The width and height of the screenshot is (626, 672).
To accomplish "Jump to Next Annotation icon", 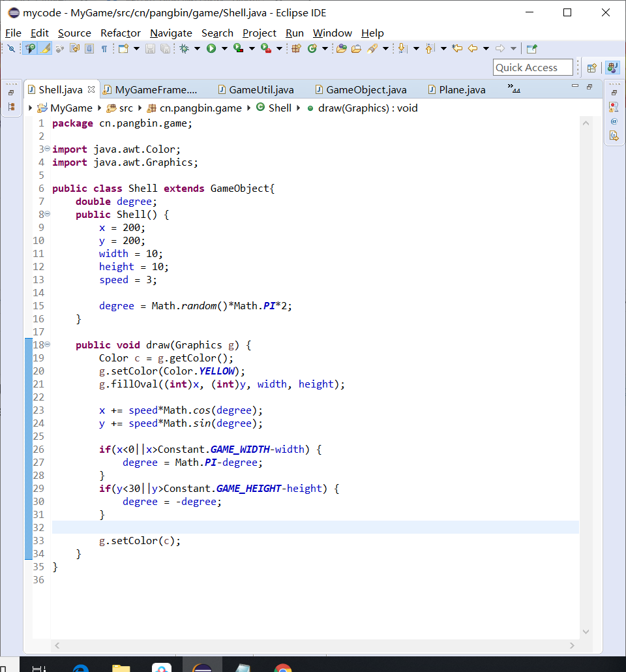I will (x=402, y=48).
